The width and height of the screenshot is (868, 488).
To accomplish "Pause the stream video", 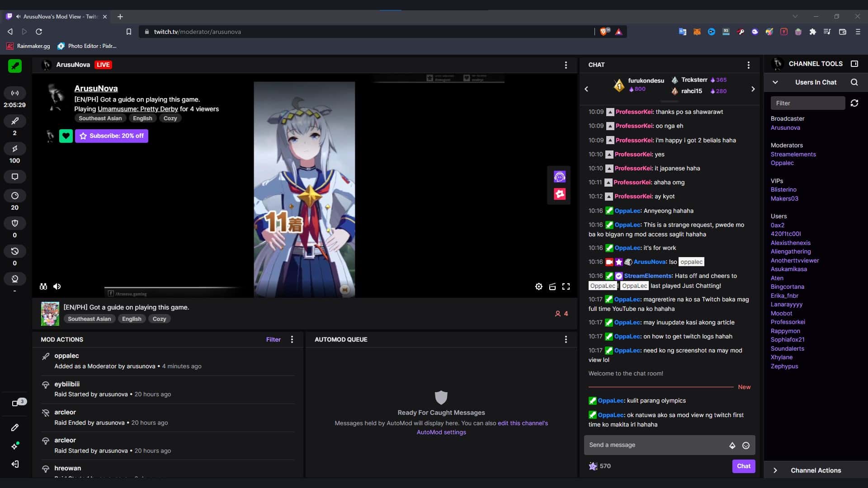I will click(43, 286).
